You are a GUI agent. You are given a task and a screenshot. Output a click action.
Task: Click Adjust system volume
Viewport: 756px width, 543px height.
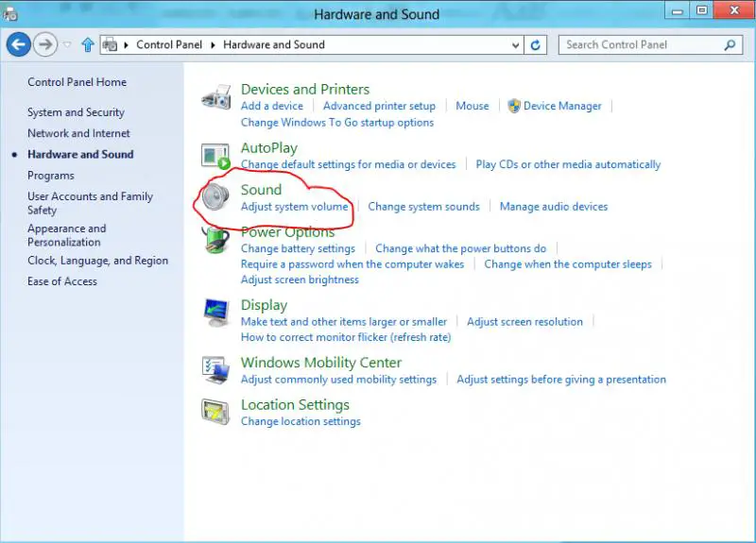(x=295, y=207)
